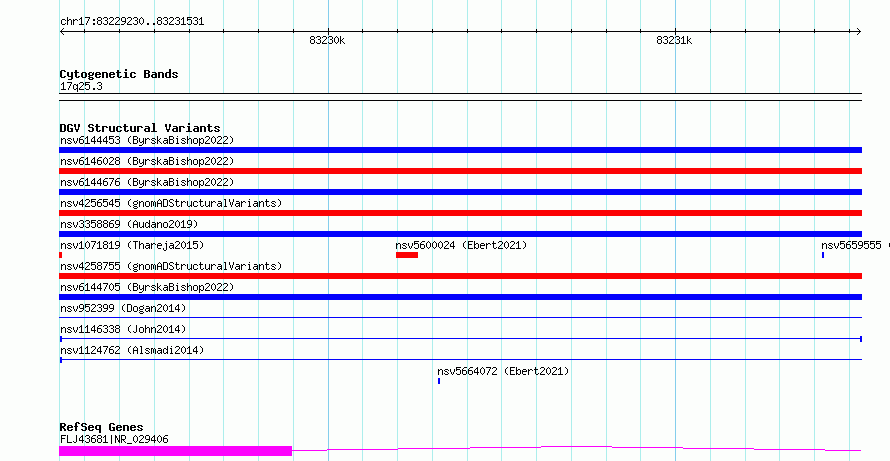Image resolution: width=890 pixels, height=461 pixels.
Task: Click the nsv6146028 red variant bar
Action: (460, 171)
